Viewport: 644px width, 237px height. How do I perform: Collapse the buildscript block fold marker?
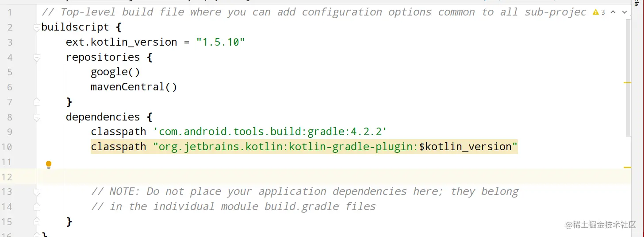37,27
